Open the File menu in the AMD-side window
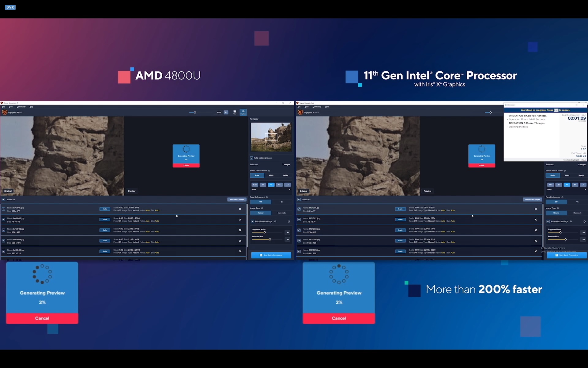Image resolution: width=588 pixels, height=368 pixels. point(3,107)
